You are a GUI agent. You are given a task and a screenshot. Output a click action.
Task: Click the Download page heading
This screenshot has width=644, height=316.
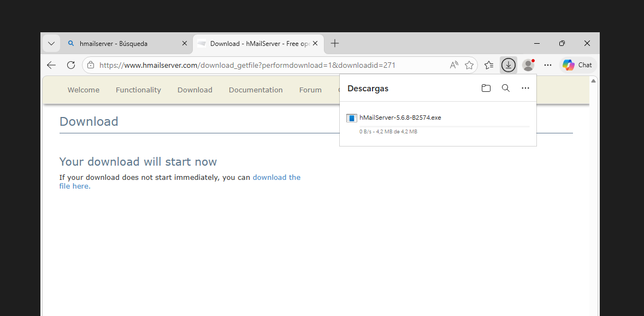pyautogui.click(x=88, y=121)
